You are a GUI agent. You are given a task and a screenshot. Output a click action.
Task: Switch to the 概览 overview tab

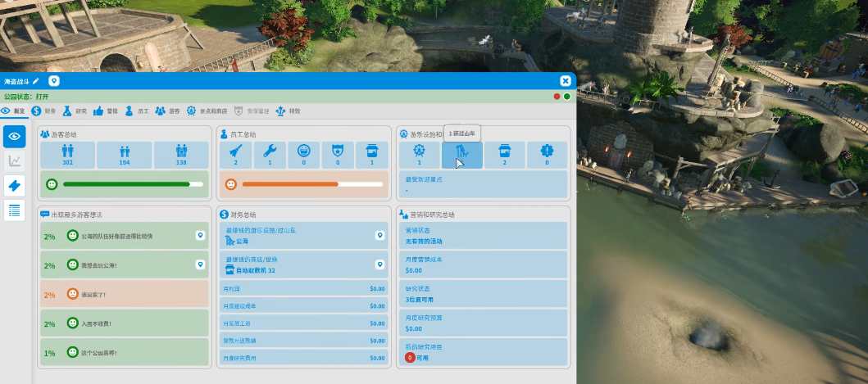(x=13, y=111)
